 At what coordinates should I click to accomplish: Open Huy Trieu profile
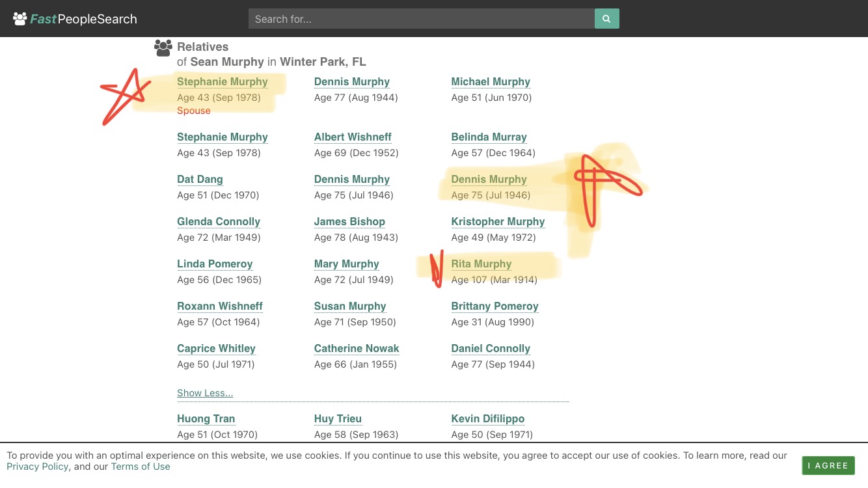(x=338, y=418)
